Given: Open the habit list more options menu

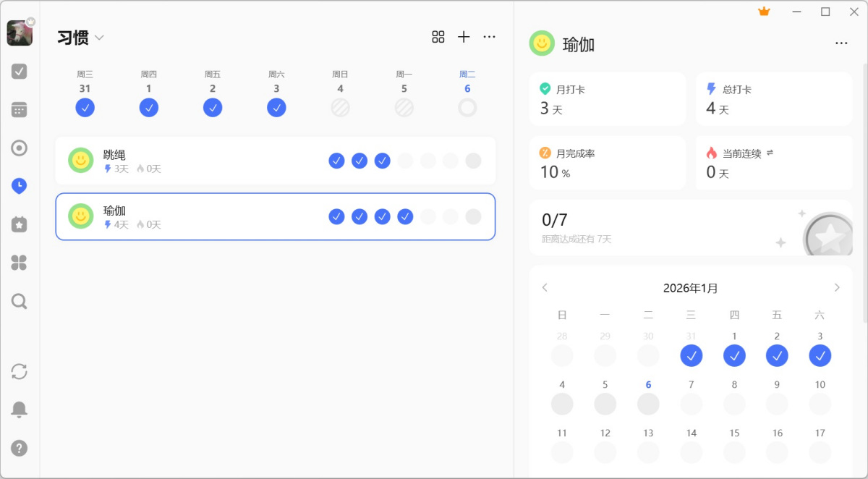Looking at the screenshot, I should pyautogui.click(x=490, y=37).
